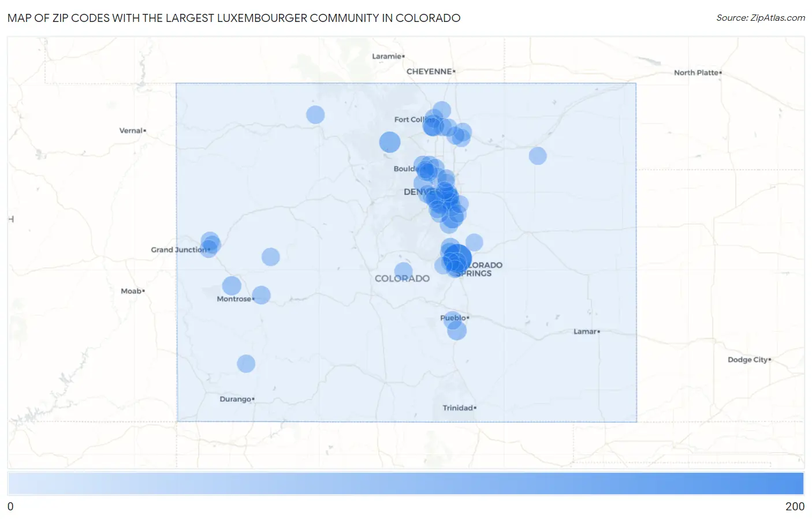Click the legend maximum value 200
The width and height of the screenshot is (812, 519).
[795, 506]
